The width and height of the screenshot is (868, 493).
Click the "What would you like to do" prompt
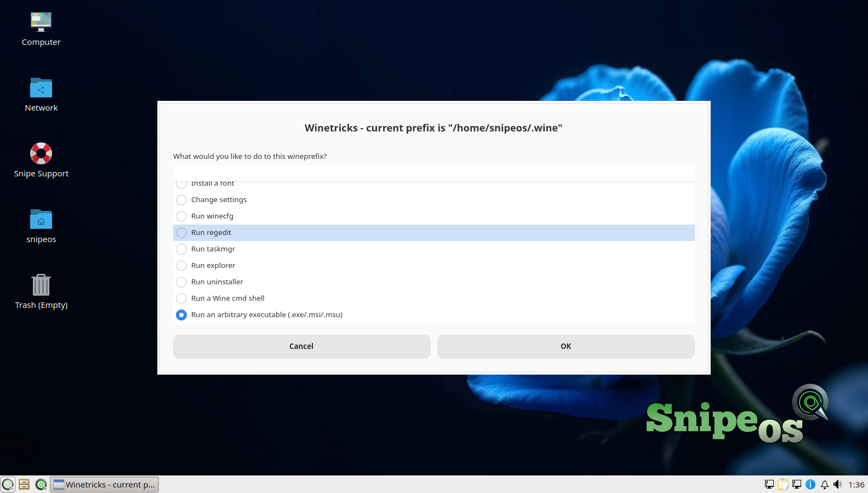250,157
